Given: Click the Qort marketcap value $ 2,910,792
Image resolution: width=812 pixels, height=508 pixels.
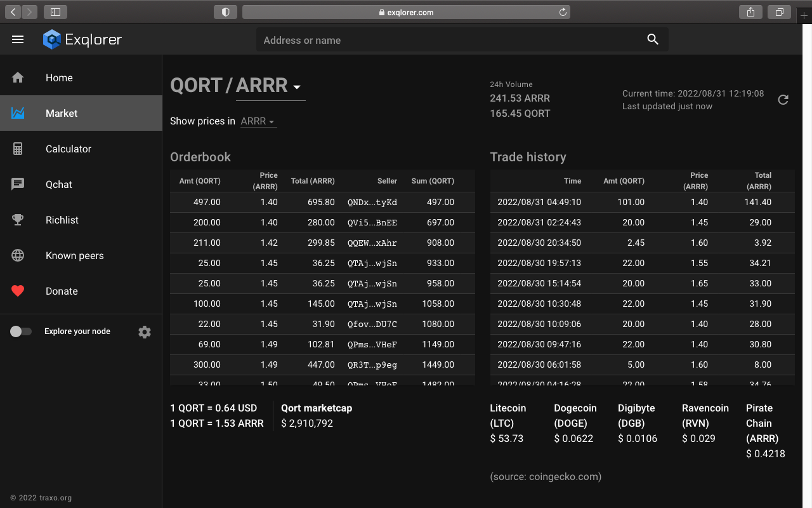Looking at the screenshot, I should pos(307,423).
